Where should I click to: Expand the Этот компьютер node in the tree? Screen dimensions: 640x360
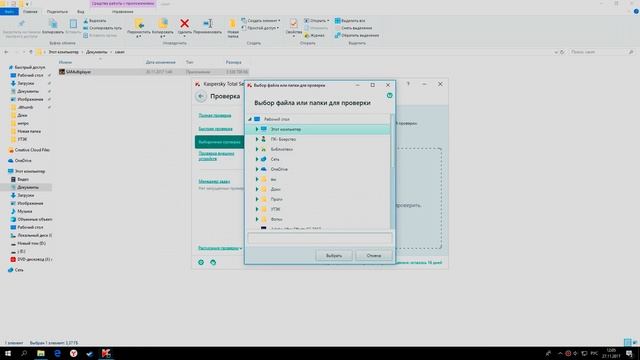click(257, 129)
